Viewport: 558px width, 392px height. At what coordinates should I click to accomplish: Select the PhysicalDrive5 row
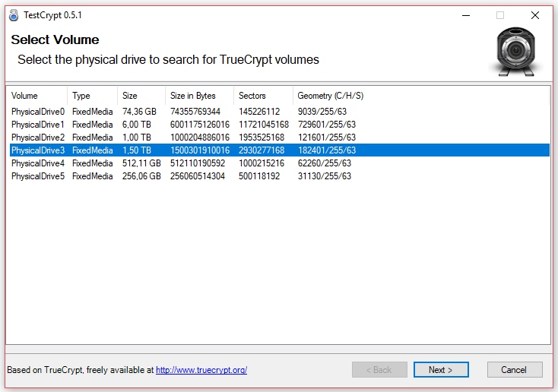click(279, 176)
